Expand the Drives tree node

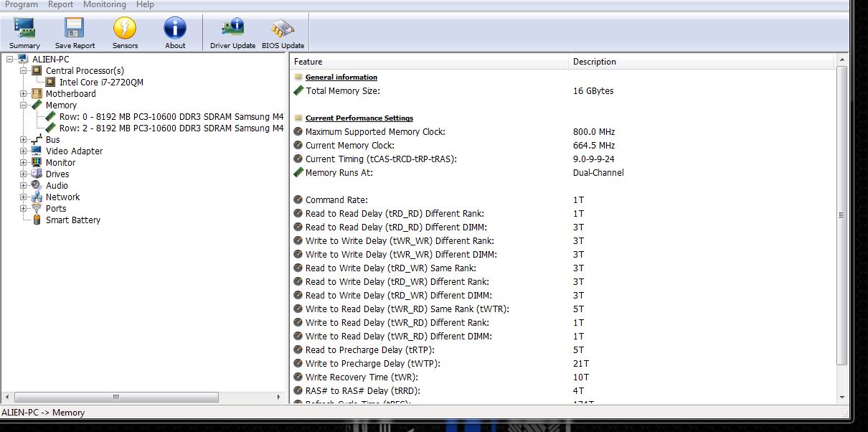pos(24,174)
